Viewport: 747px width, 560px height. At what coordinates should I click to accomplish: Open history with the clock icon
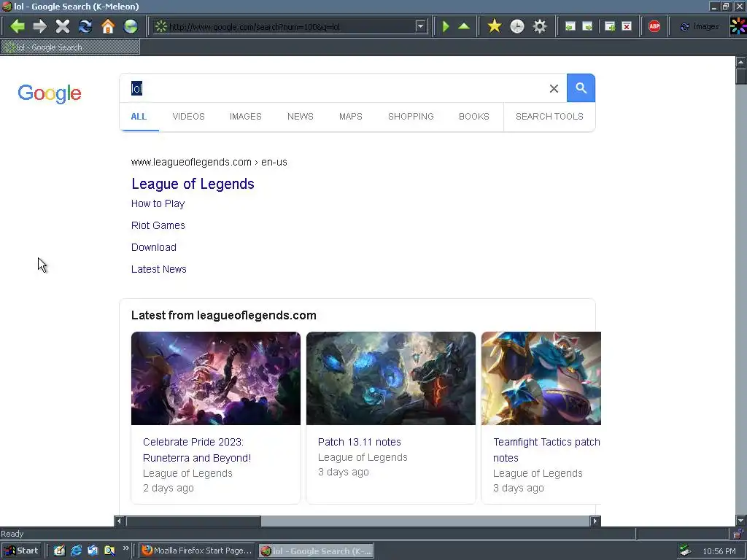(x=517, y=26)
